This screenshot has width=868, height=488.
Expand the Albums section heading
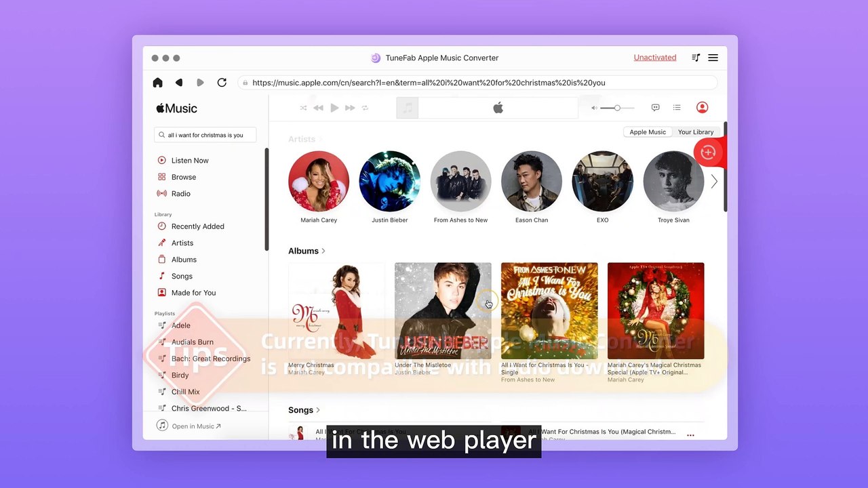coord(307,251)
